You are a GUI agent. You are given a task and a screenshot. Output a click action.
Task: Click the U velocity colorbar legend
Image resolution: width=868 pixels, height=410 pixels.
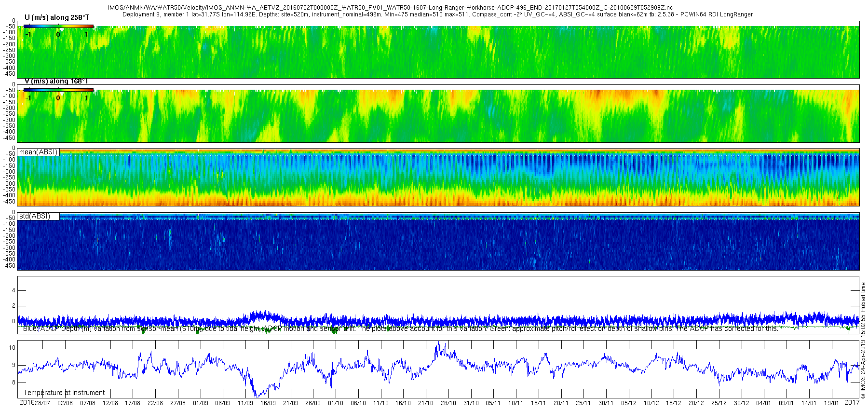click(58, 26)
